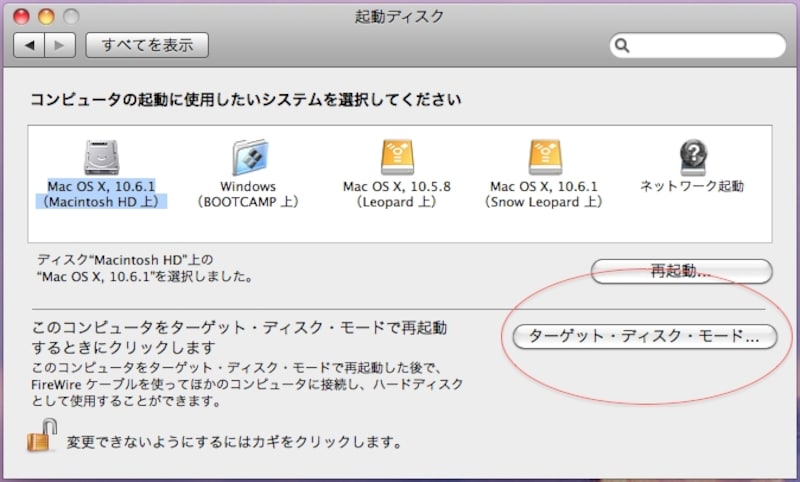Click the lock icon to prevent changes
The image size is (800, 482).
point(41,436)
